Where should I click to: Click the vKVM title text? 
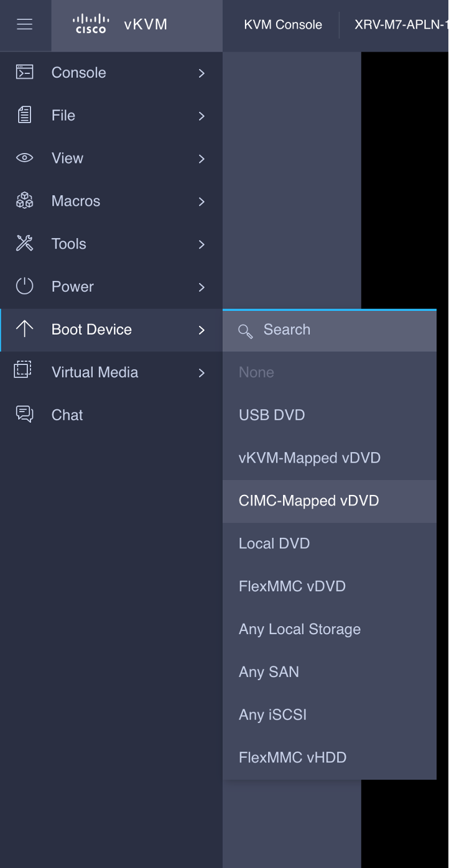click(146, 25)
